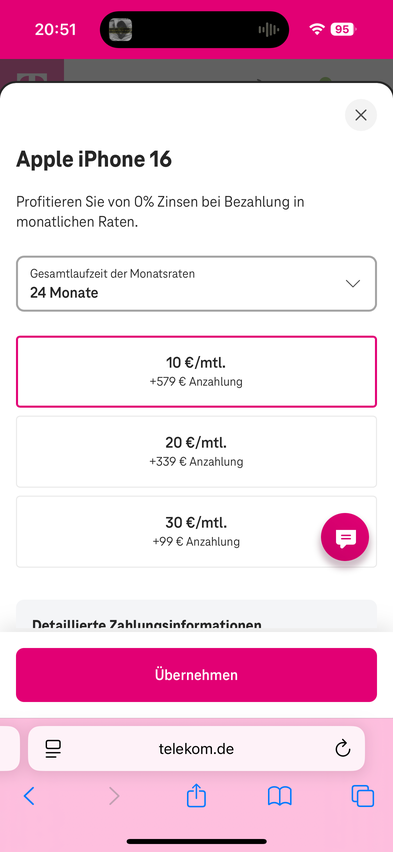Tap the Dynamic Island audio waveform

[269, 29]
